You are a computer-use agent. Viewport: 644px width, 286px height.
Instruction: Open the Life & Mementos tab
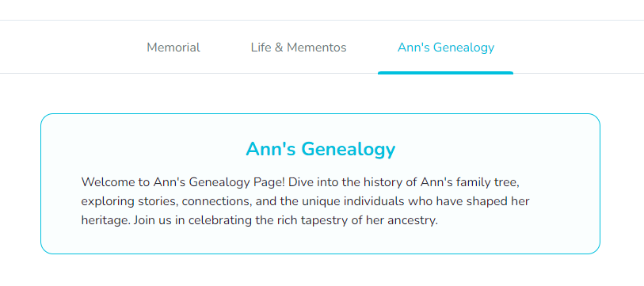coord(299,48)
